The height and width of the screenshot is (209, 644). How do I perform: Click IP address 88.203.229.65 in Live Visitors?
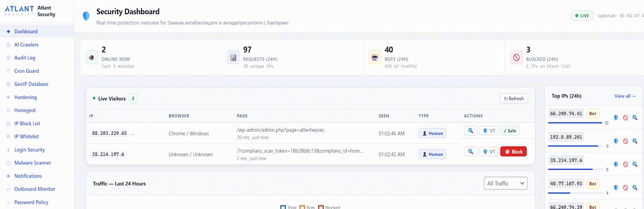coord(109,133)
